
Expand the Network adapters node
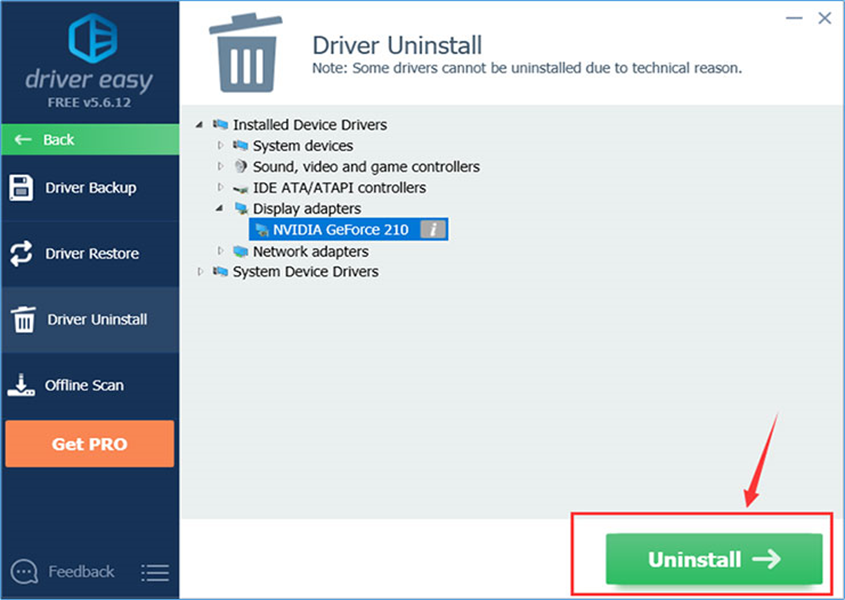pyautogui.click(x=220, y=251)
